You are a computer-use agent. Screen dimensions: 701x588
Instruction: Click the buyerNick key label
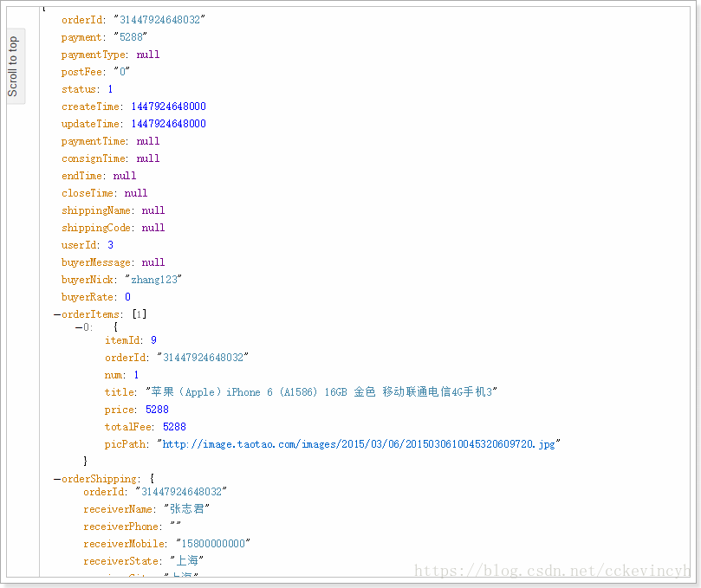88,281
